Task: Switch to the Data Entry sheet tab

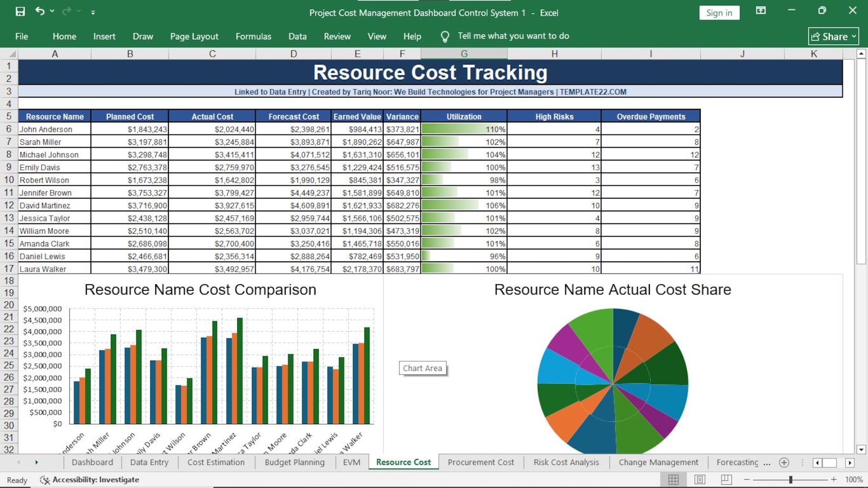Action: click(x=149, y=462)
